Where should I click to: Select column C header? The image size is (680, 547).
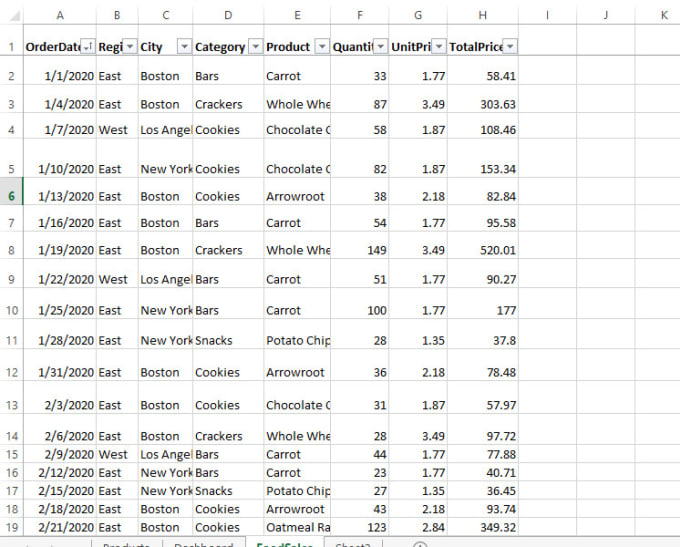(166, 15)
